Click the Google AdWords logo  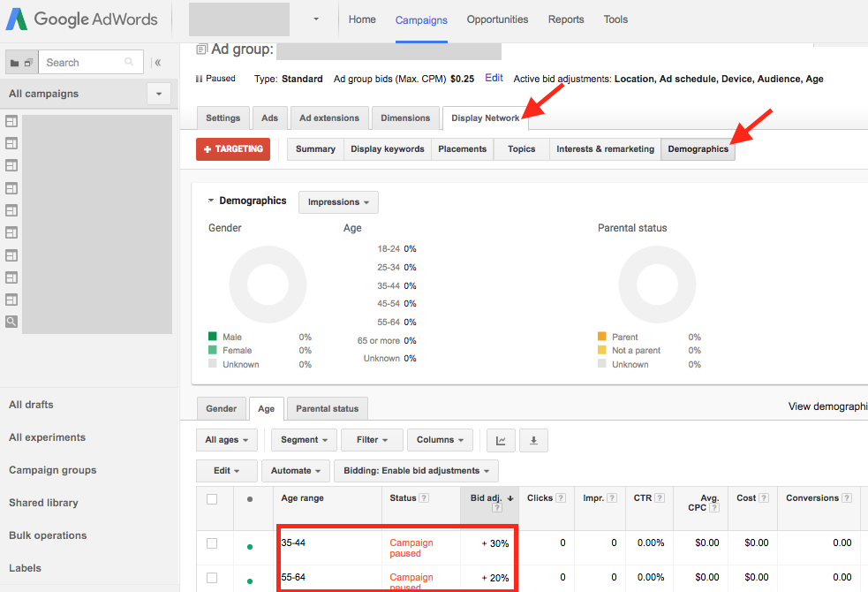tap(81, 19)
